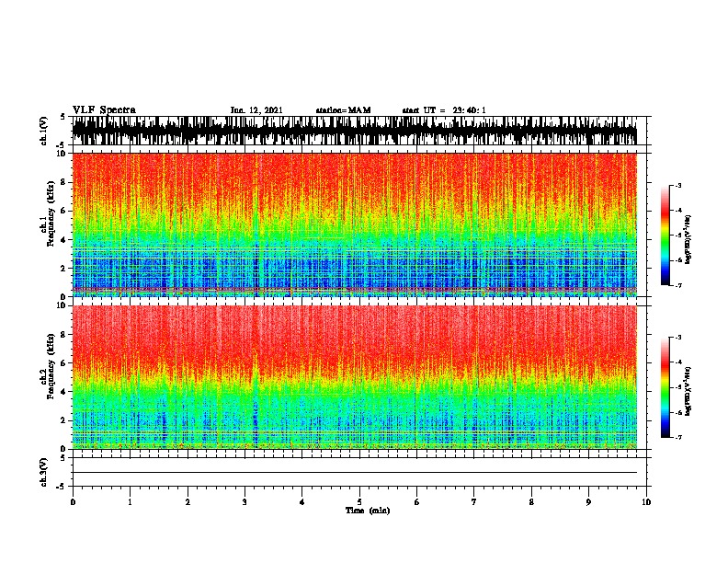Click the "station=MAM" label

(344, 110)
